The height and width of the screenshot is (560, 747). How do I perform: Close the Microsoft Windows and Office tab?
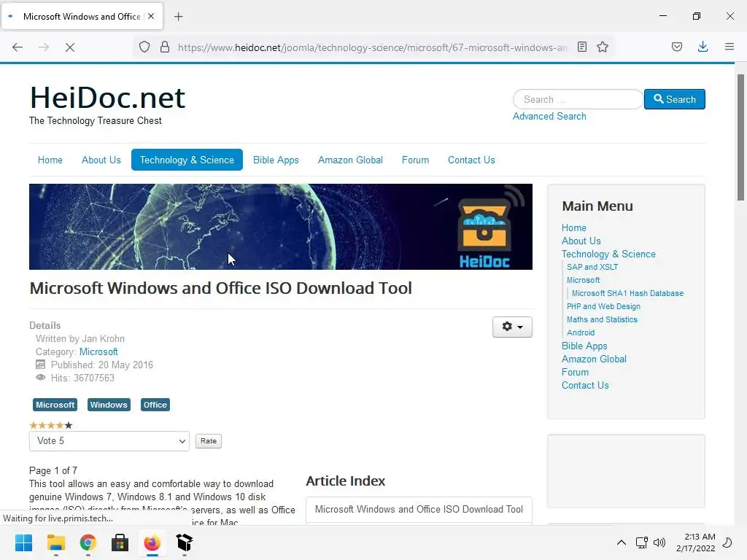click(151, 16)
